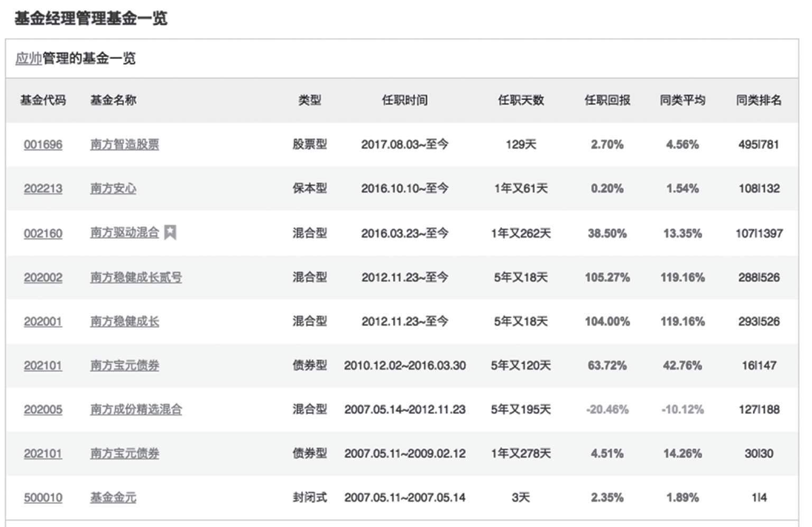Open the 南方成份精选混合 fund link

(136, 409)
